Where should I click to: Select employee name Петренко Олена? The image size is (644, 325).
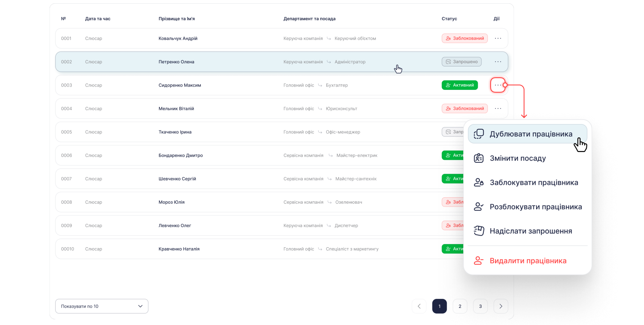(176, 62)
